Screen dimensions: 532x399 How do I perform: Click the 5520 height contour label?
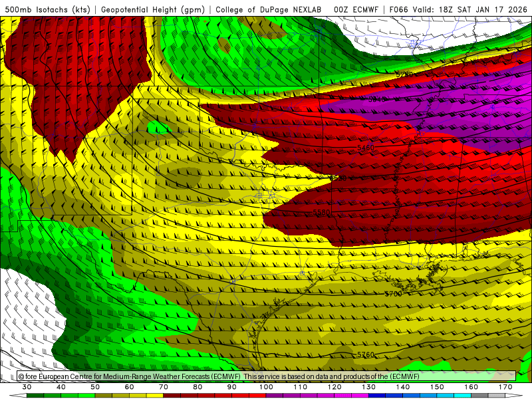338,178
